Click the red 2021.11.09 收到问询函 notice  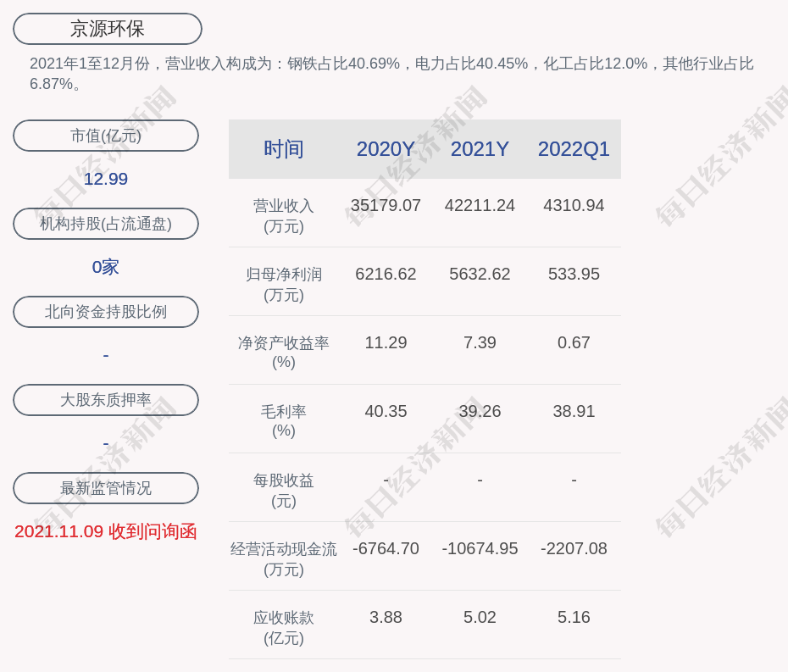click(106, 531)
